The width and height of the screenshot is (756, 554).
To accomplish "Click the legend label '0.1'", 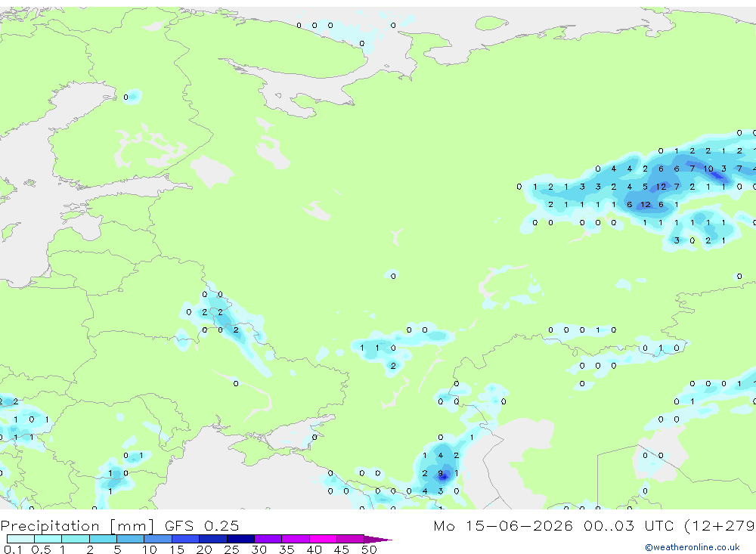I will tap(13, 549).
